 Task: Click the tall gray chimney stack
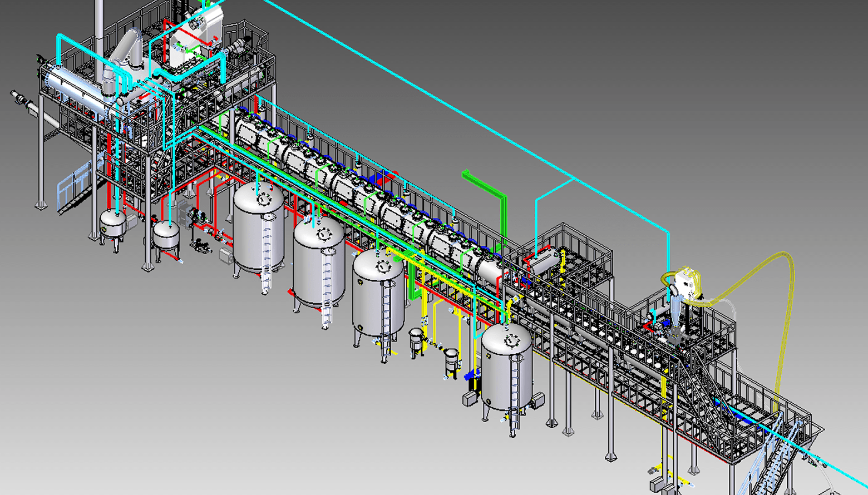[x=99, y=33]
